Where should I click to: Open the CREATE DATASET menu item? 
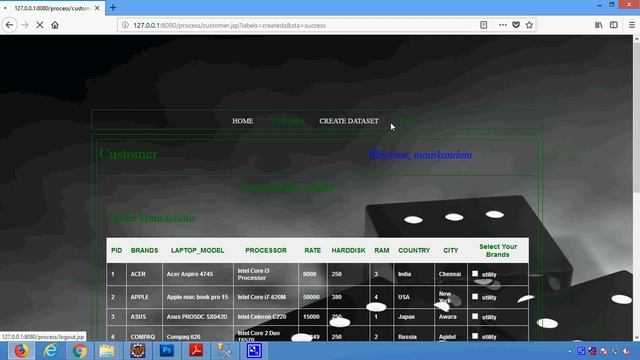[x=349, y=121]
